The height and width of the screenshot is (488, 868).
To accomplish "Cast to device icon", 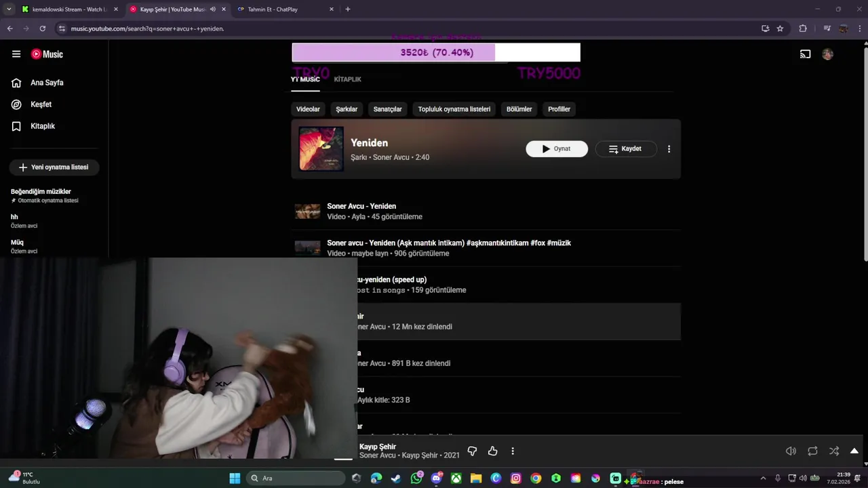I will [x=806, y=54].
